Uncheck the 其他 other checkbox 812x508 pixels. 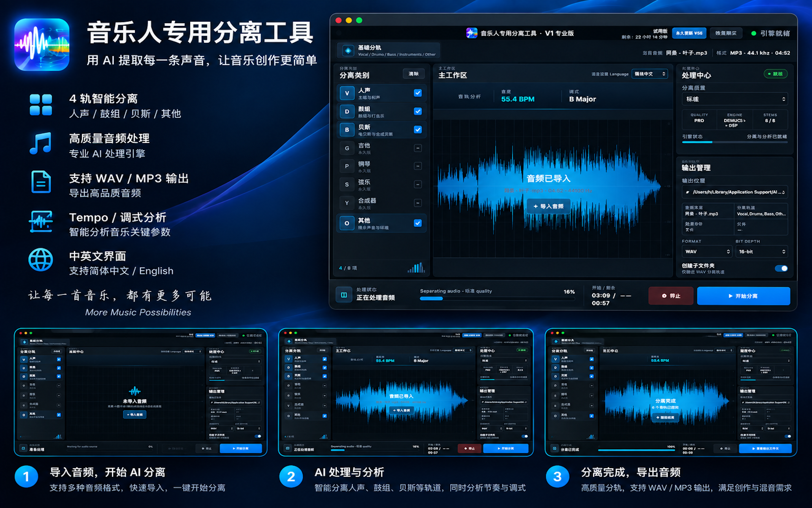tap(418, 223)
